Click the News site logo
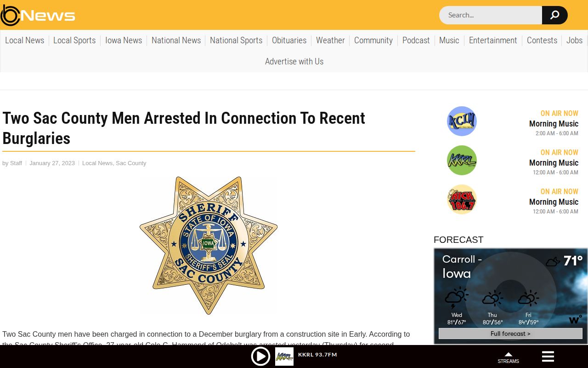This screenshot has width=588, height=368. 38,15
